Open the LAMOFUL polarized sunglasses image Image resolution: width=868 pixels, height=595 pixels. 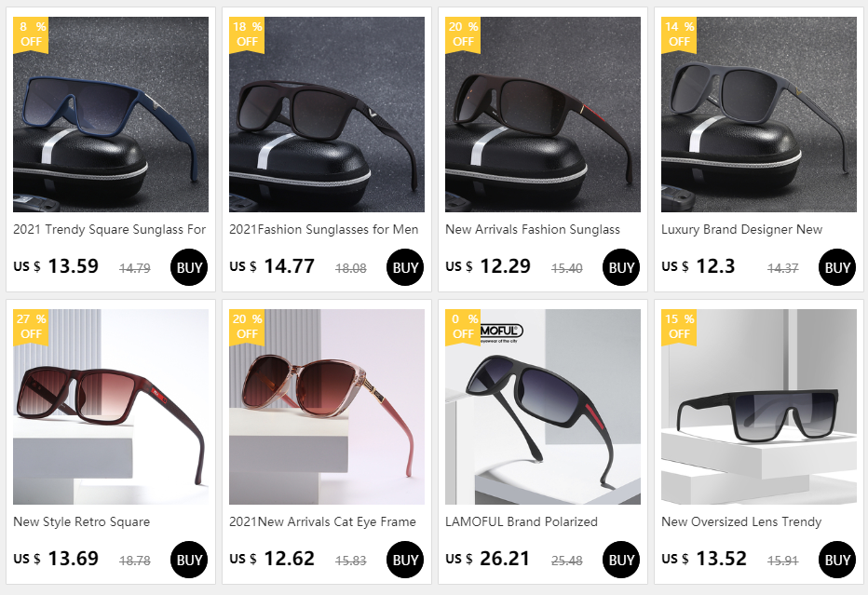pyautogui.click(x=542, y=407)
